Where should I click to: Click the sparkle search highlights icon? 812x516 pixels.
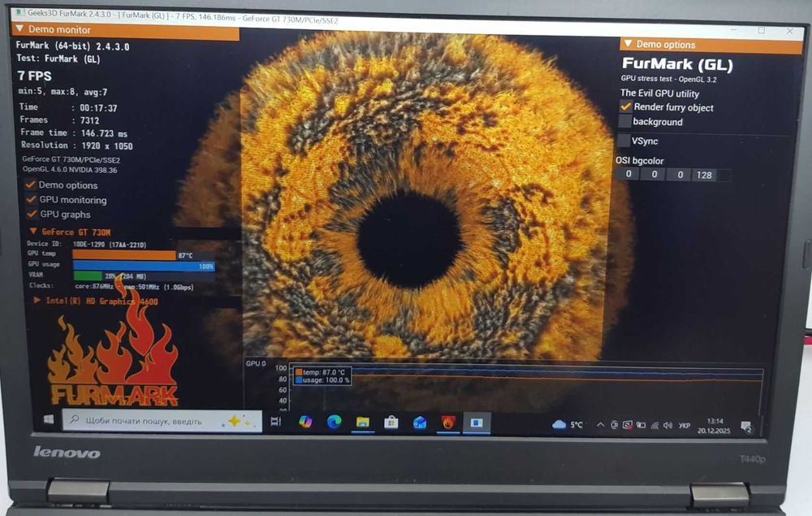[237, 421]
